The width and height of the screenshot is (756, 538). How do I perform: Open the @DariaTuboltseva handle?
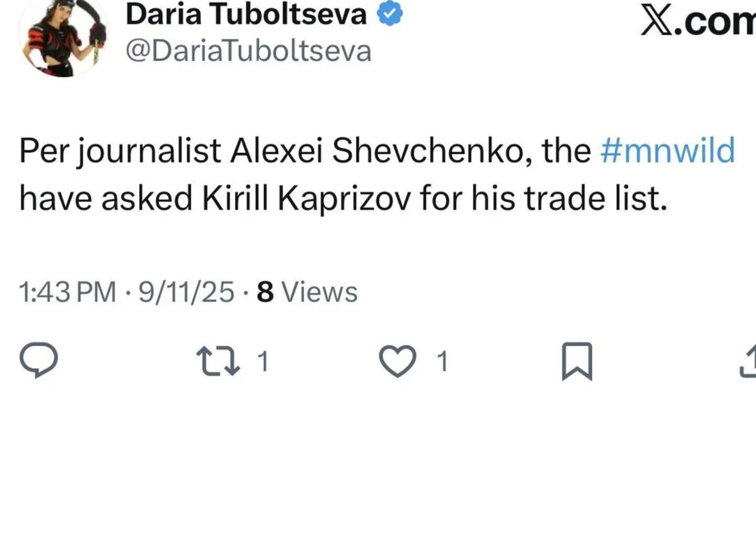248,51
